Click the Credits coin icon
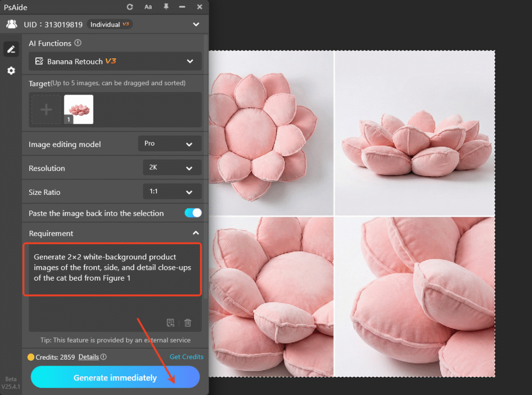The height and width of the screenshot is (395, 532). tap(30, 357)
